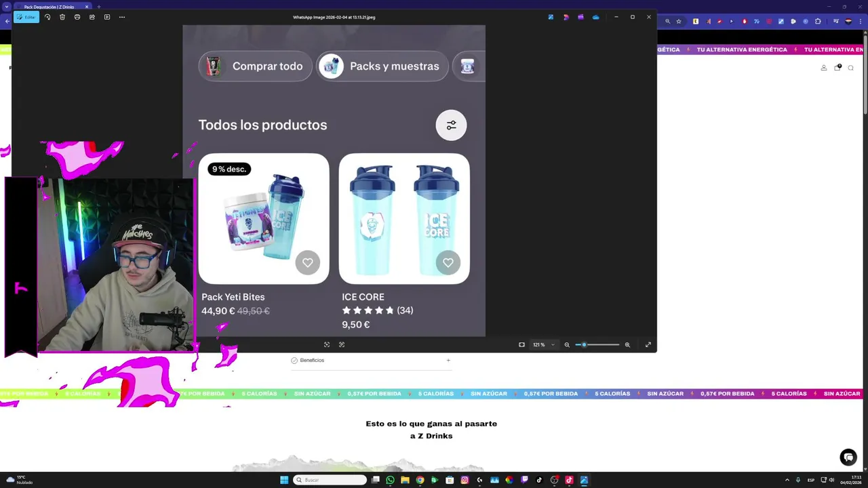Select the Packs y muestras category pill

click(x=382, y=66)
